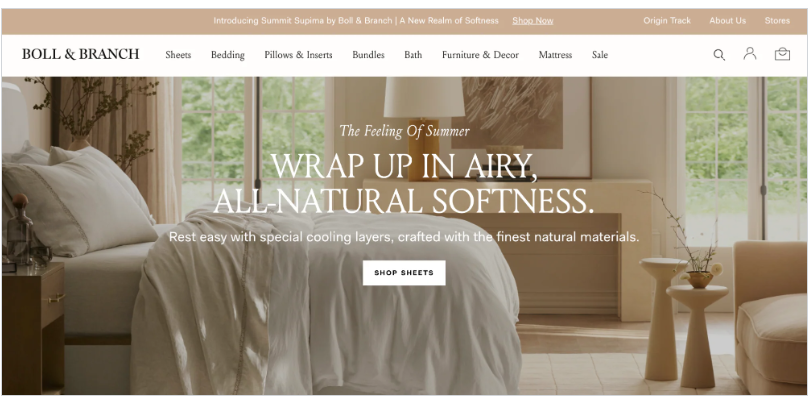Open the Pillows & Inserts menu
The image size is (810, 404).
pos(299,55)
